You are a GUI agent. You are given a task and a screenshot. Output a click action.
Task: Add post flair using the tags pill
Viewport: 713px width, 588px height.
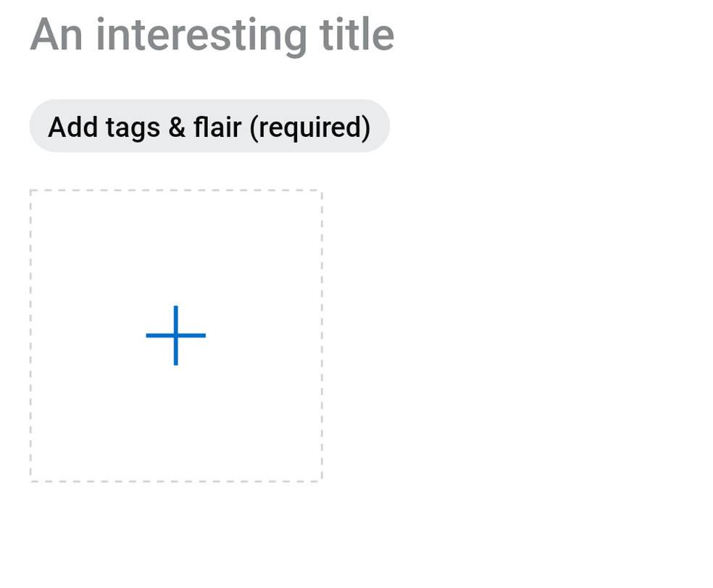209,126
